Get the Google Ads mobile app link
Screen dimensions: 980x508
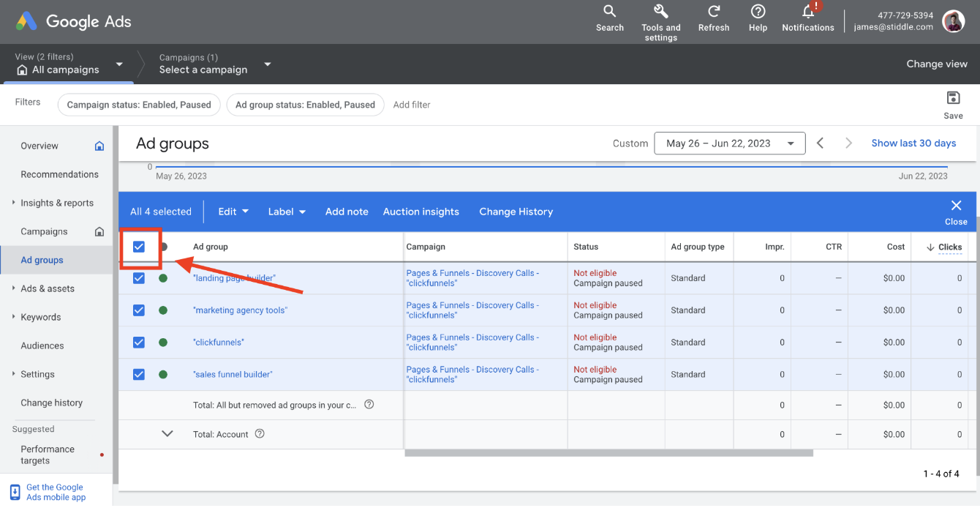56,493
